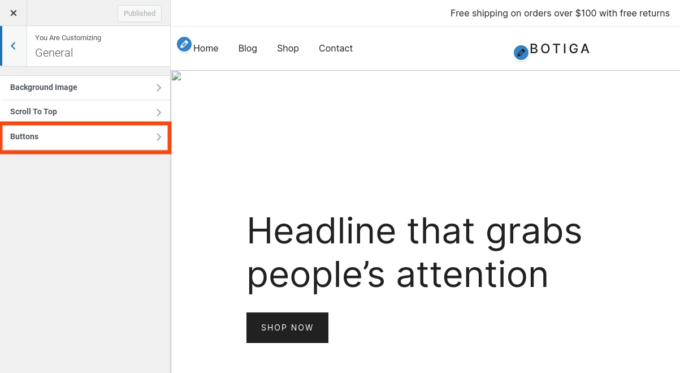Open the Scroll To Top section
Image resolution: width=680 pixels, height=373 pixels.
pyautogui.click(x=85, y=112)
